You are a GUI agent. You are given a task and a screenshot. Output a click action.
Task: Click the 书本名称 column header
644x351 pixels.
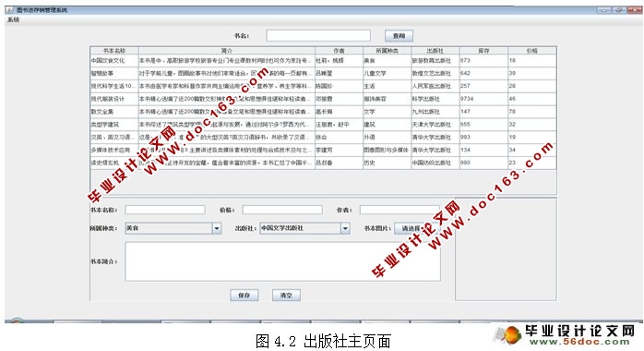click(x=114, y=51)
